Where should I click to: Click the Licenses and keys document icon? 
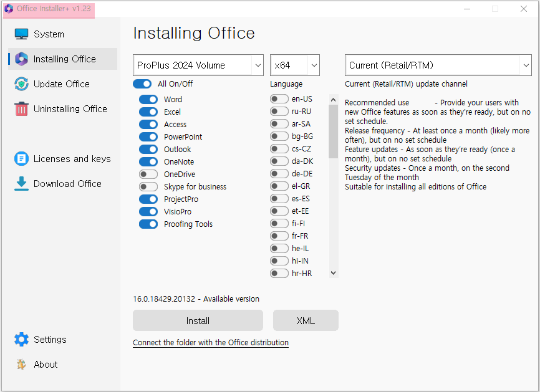(21, 159)
